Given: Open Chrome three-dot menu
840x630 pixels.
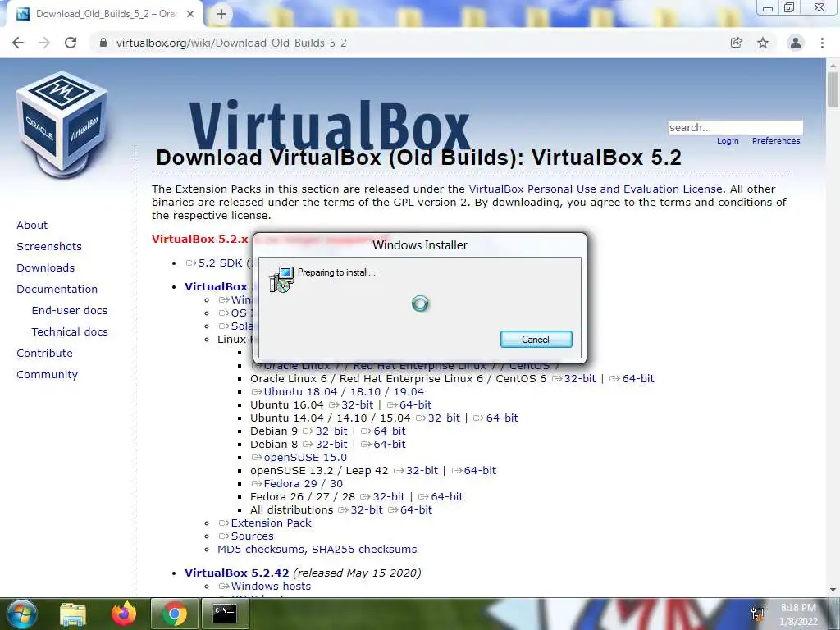Looking at the screenshot, I should tap(822, 43).
